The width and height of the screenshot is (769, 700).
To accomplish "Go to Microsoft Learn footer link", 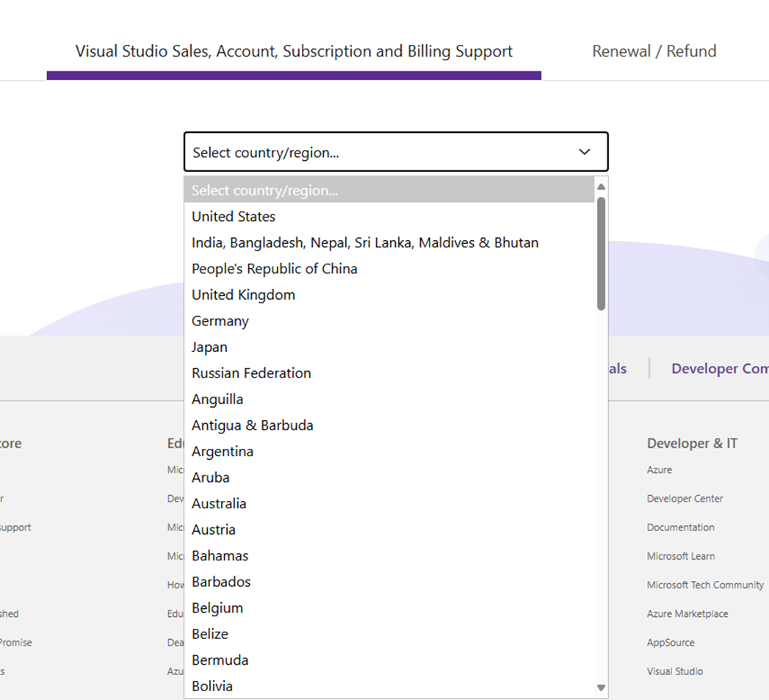I will click(x=681, y=556).
